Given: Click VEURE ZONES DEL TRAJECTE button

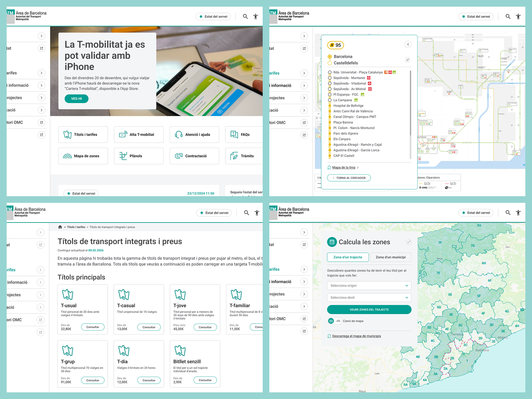Looking at the screenshot, I should [369, 310].
